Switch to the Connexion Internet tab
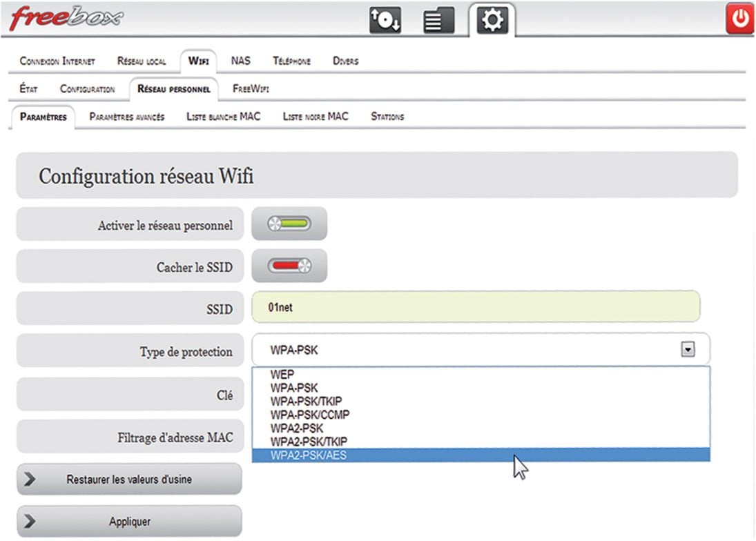 (57, 61)
